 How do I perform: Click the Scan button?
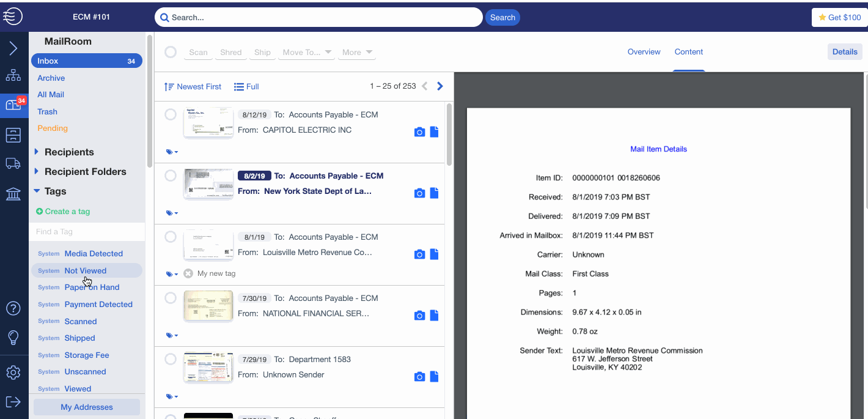pyautogui.click(x=198, y=53)
